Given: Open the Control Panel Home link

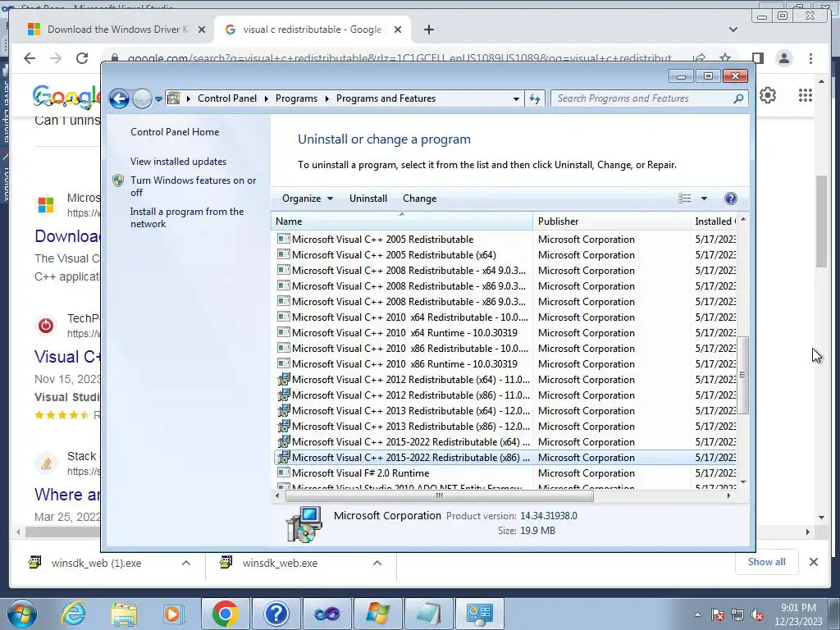Looking at the screenshot, I should [175, 132].
